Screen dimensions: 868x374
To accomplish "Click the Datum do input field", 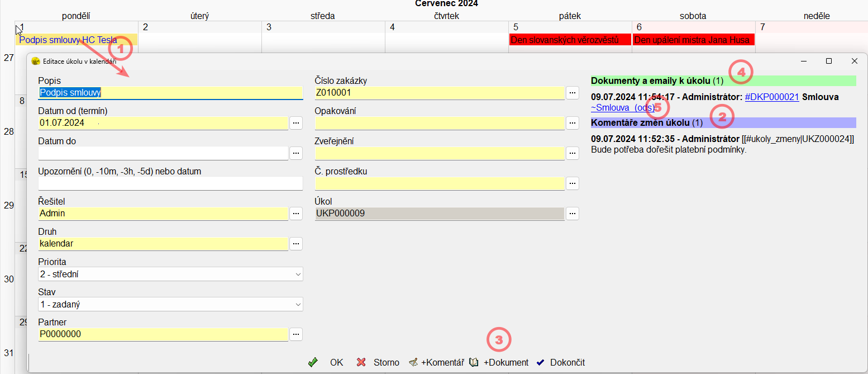I will click(163, 153).
